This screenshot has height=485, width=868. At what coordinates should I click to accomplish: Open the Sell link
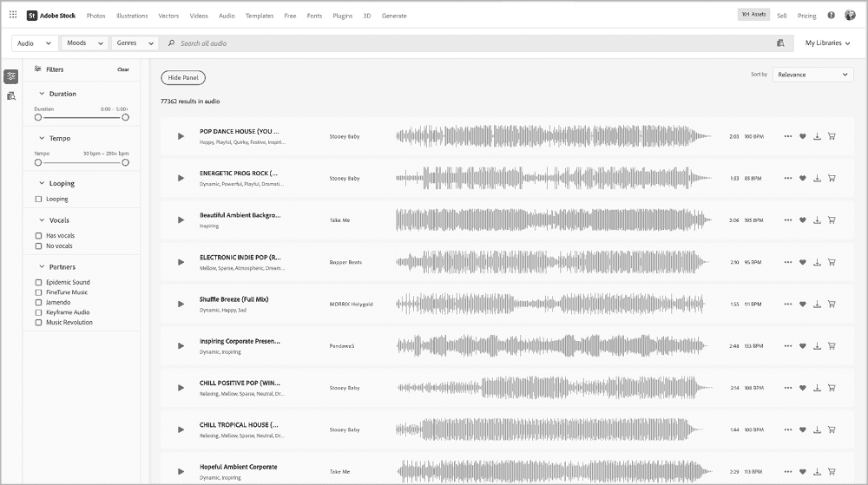point(782,16)
